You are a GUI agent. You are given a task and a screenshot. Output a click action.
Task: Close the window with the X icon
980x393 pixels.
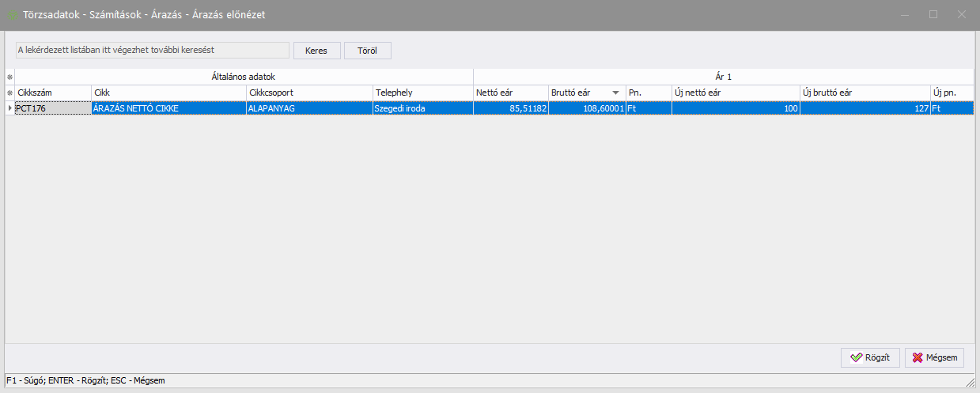(x=962, y=14)
